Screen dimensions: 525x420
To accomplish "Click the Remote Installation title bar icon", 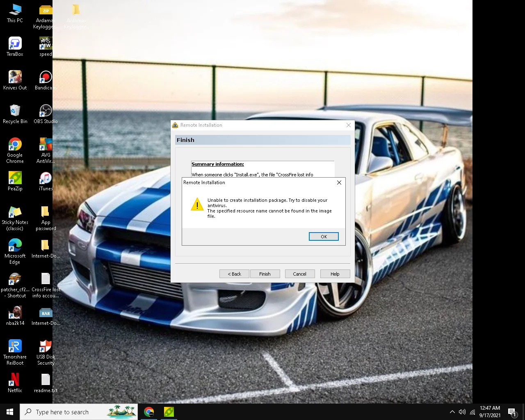I will pos(175,125).
